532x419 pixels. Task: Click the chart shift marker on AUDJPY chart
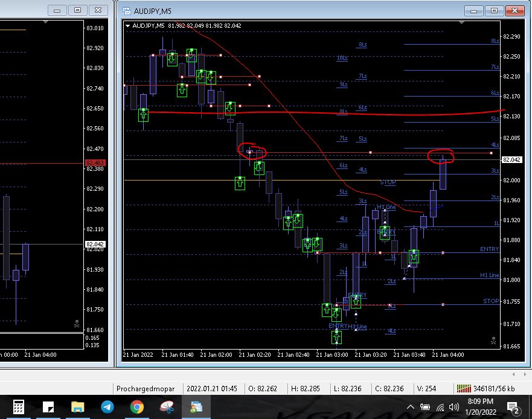coord(461,22)
